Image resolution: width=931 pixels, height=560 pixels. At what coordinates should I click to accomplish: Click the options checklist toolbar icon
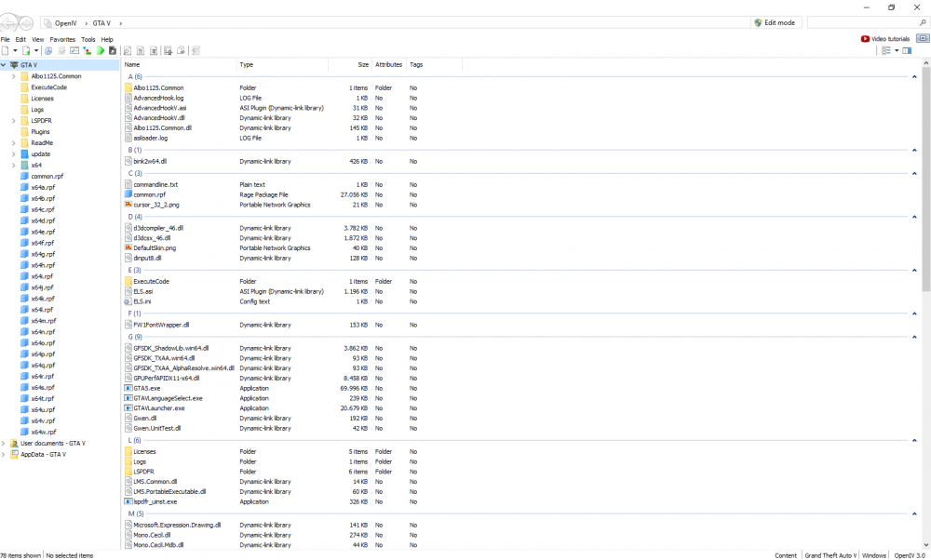pyautogui.click(x=74, y=50)
